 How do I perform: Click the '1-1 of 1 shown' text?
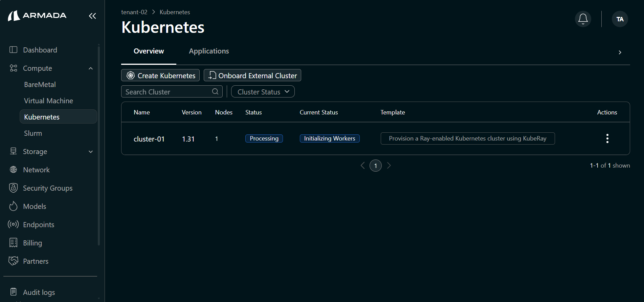[610, 166]
